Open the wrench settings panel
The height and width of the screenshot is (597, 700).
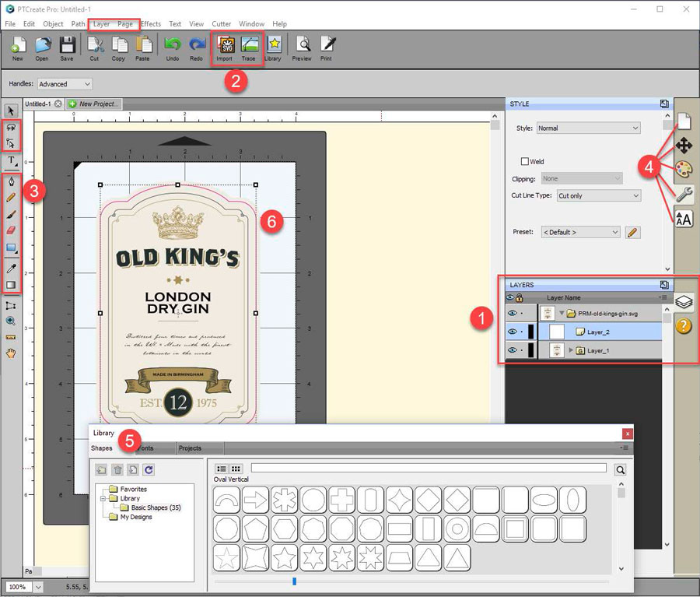684,195
